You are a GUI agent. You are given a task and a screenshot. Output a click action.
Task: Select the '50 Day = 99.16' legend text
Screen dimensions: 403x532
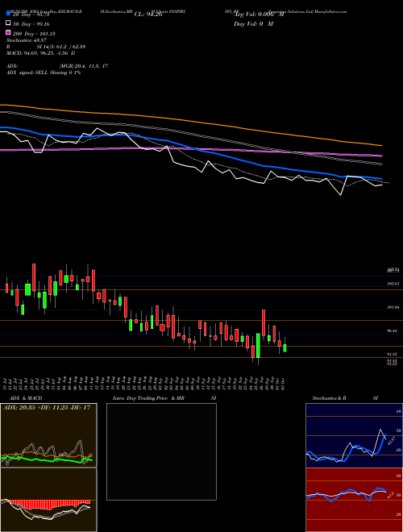(31, 24)
